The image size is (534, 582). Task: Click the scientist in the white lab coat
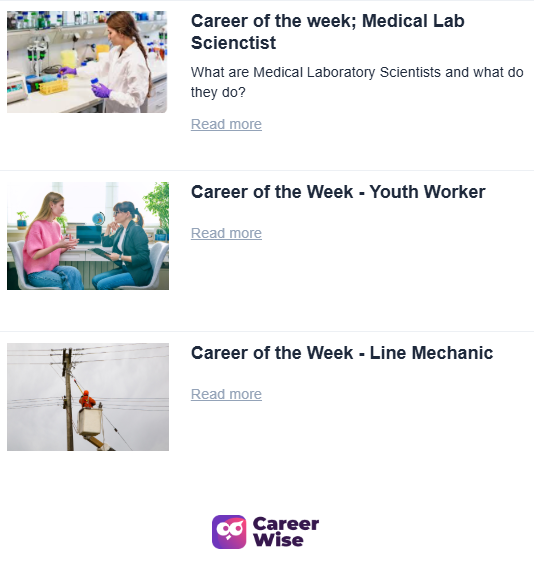(121, 63)
